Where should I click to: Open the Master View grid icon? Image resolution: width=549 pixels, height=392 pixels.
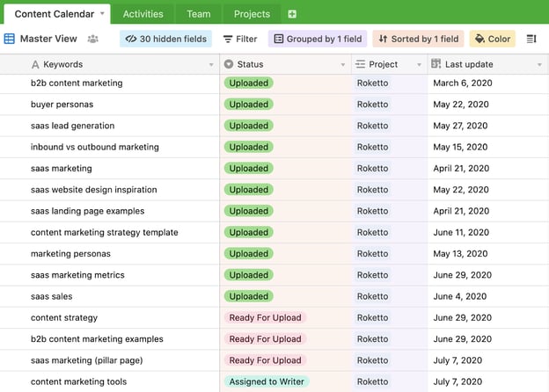click(x=10, y=39)
